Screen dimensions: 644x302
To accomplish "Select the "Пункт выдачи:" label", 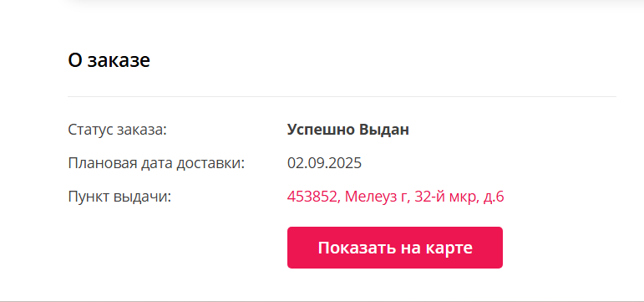I will coord(119,197).
